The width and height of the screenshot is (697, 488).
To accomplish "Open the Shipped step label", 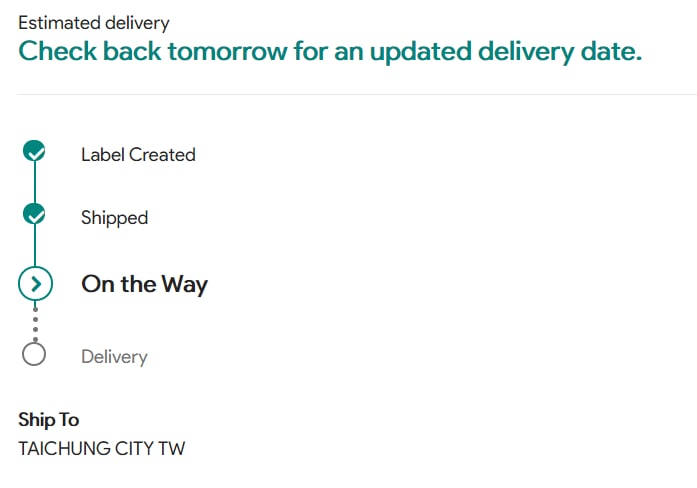I will pos(115,218).
